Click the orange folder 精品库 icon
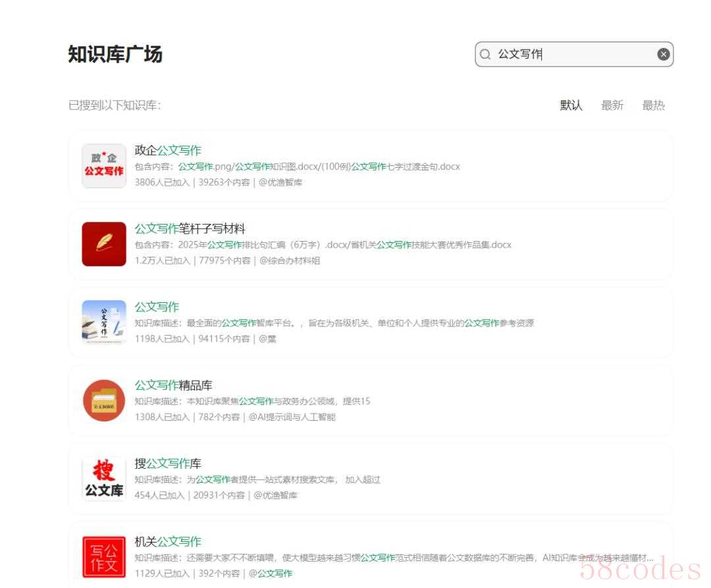This screenshot has height=588, width=711. (x=104, y=400)
